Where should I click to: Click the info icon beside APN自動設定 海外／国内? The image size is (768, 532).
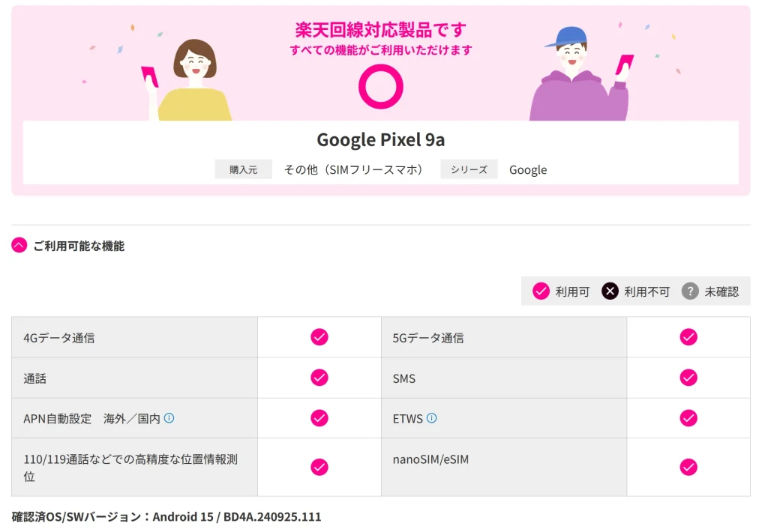click(x=169, y=418)
